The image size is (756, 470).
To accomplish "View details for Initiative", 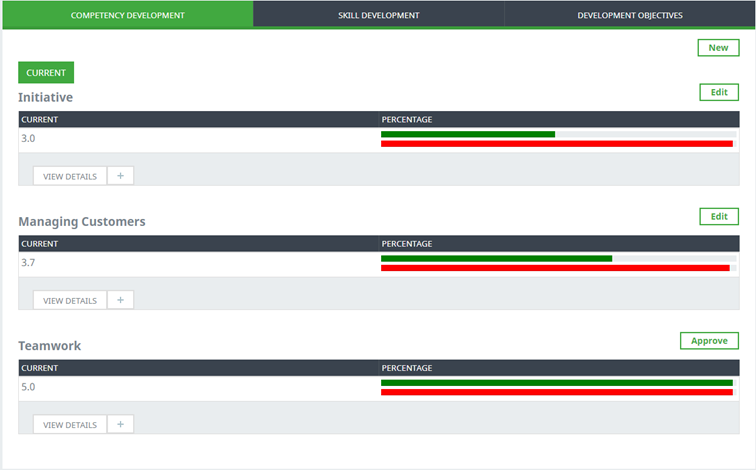I will [x=69, y=176].
